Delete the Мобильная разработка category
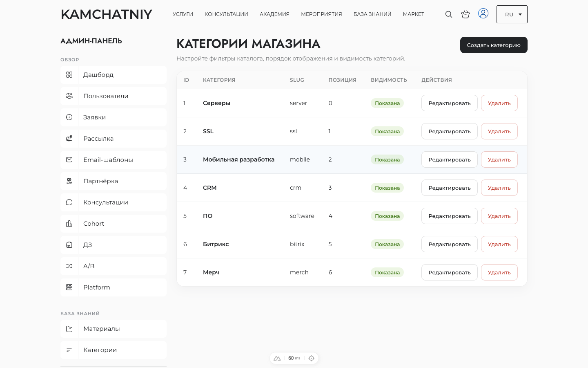588x368 pixels. tap(499, 159)
